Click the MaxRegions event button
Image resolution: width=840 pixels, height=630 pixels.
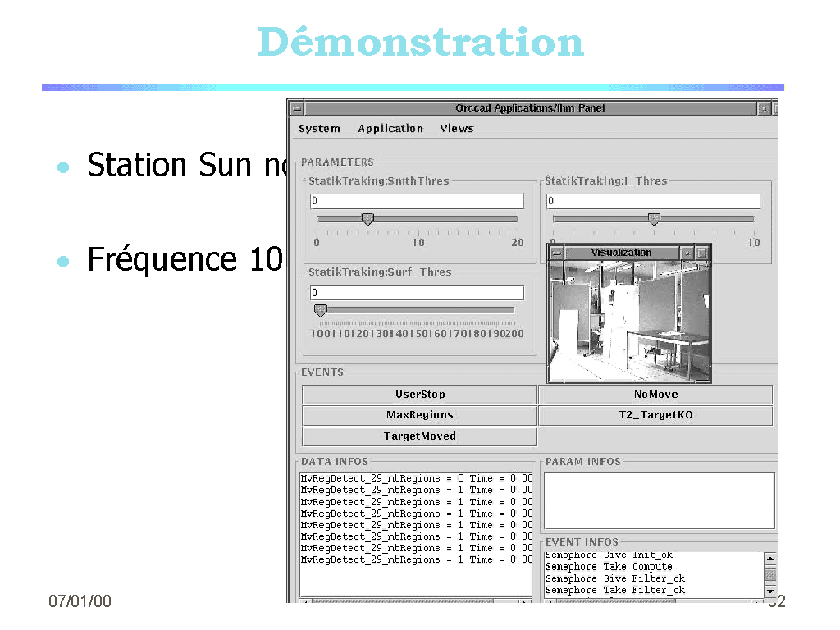[x=419, y=415]
